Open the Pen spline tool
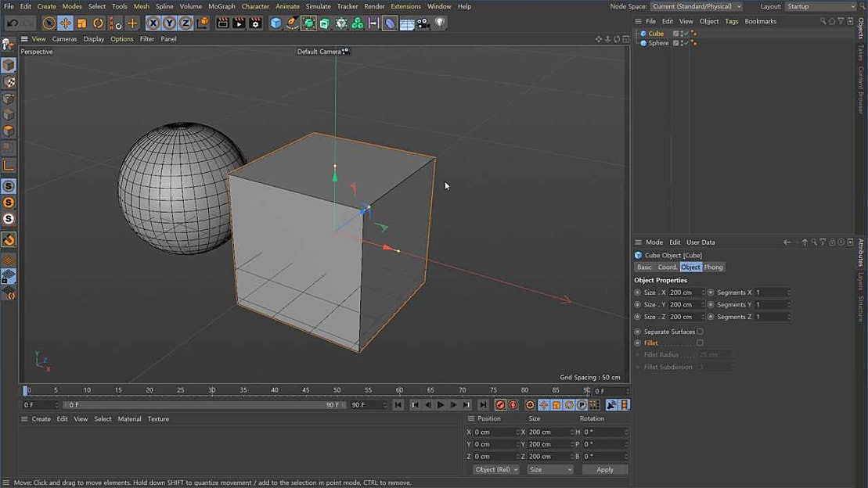Screen dimensions: 868x488 [294, 23]
